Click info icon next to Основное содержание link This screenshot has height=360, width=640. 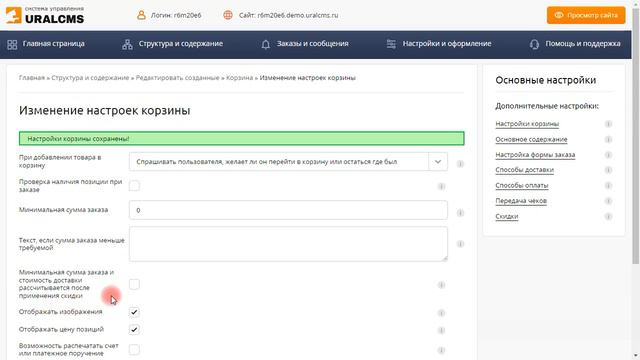tap(608, 140)
